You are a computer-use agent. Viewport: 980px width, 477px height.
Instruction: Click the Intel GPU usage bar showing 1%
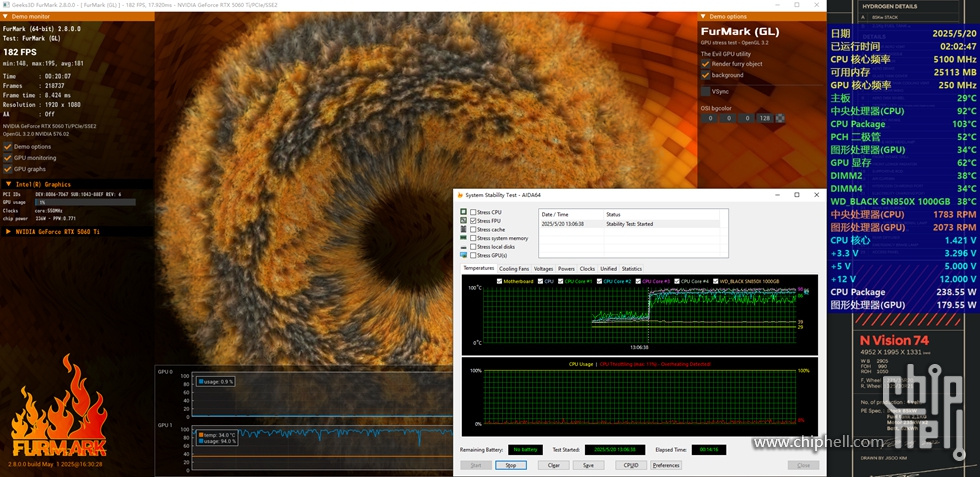[x=84, y=203]
